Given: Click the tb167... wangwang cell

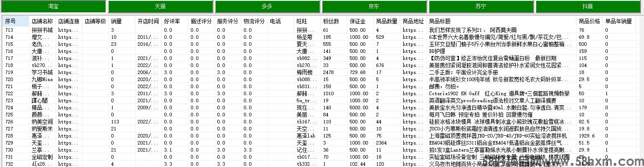Looking at the screenshot, I should [x=305, y=122].
